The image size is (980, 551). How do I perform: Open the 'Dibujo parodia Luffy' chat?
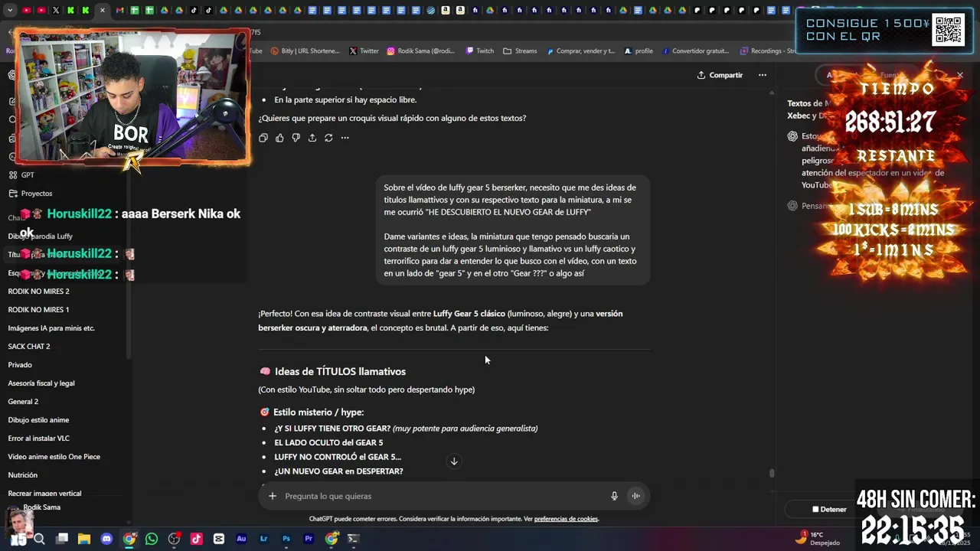tap(40, 236)
